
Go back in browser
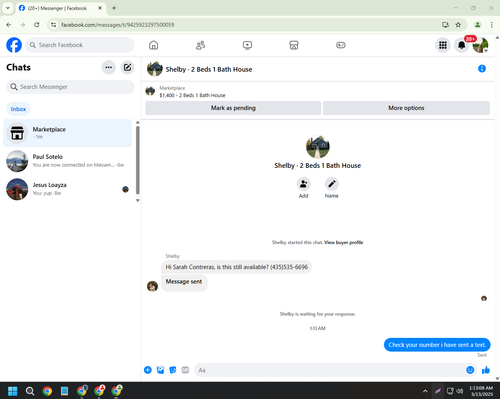pos(9,25)
